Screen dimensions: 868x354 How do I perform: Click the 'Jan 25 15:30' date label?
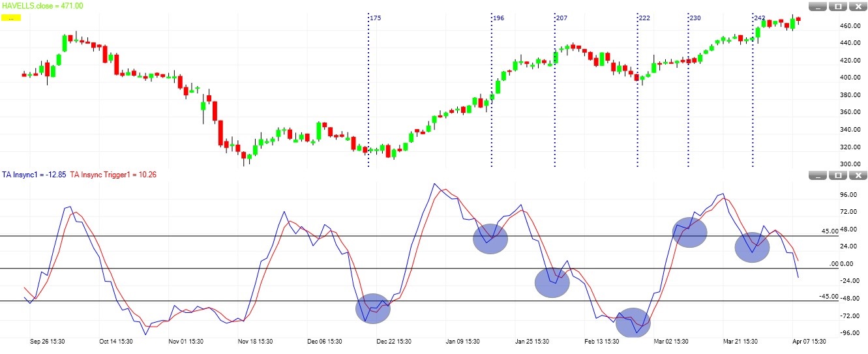pyautogui.click(x=532, y=341)
